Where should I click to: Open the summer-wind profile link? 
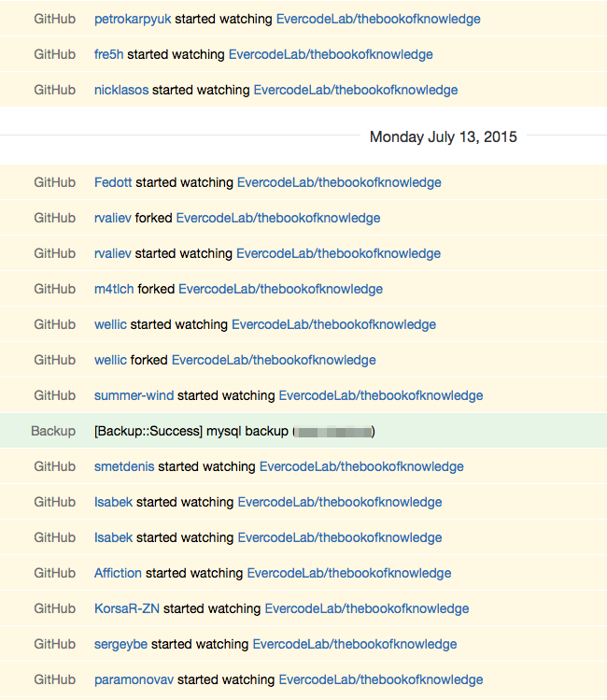tap(134, 395)
